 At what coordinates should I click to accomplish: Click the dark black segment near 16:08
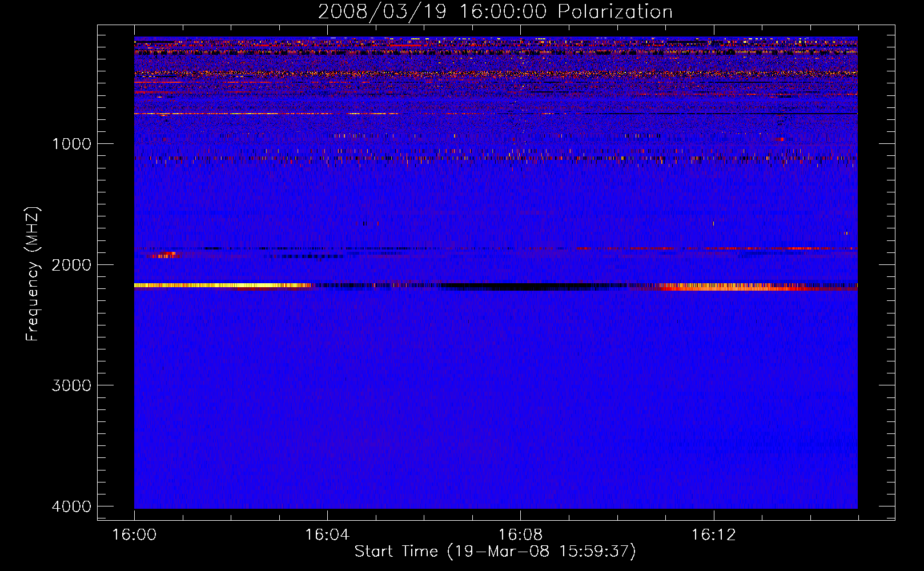[520, 286]
